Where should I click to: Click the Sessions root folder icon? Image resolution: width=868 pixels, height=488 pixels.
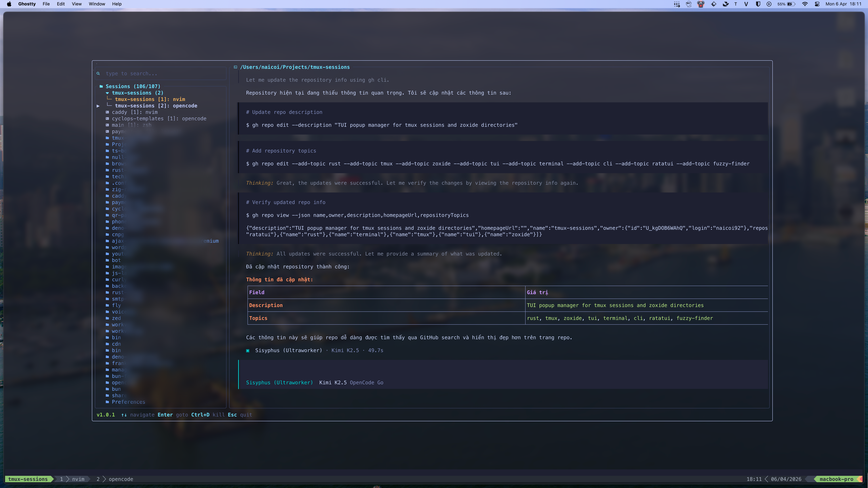pos(101,86)
